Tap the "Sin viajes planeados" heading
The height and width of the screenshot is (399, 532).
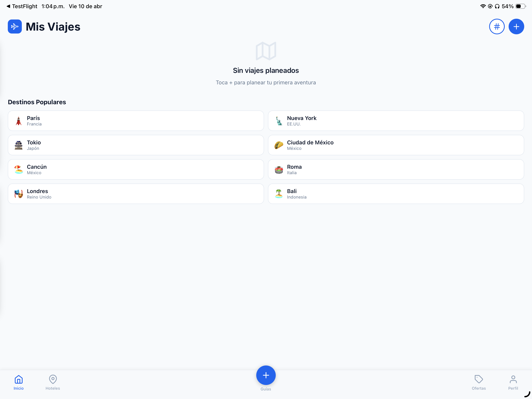(x=266, y=71)
